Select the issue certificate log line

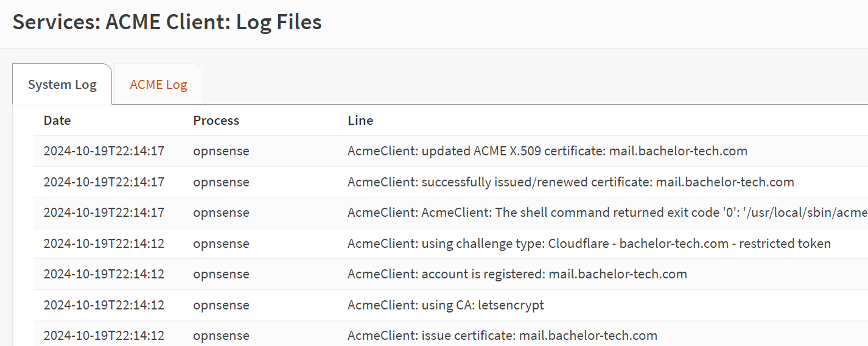(x=451, y=336)
